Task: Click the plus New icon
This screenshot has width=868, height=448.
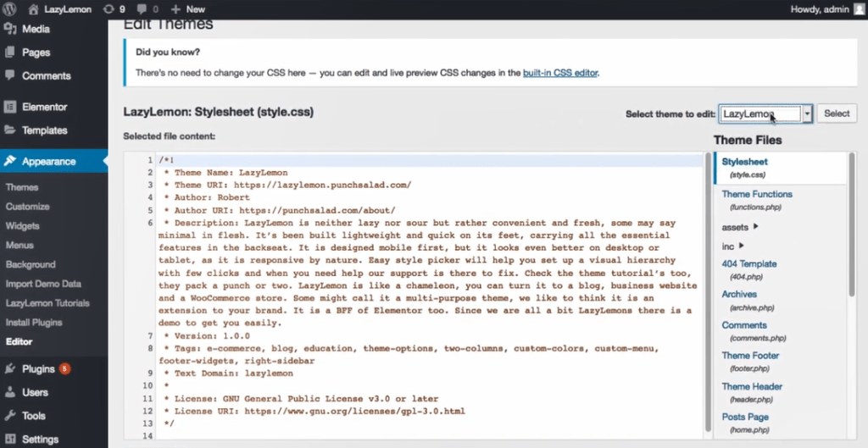Action: coord(175,9)
